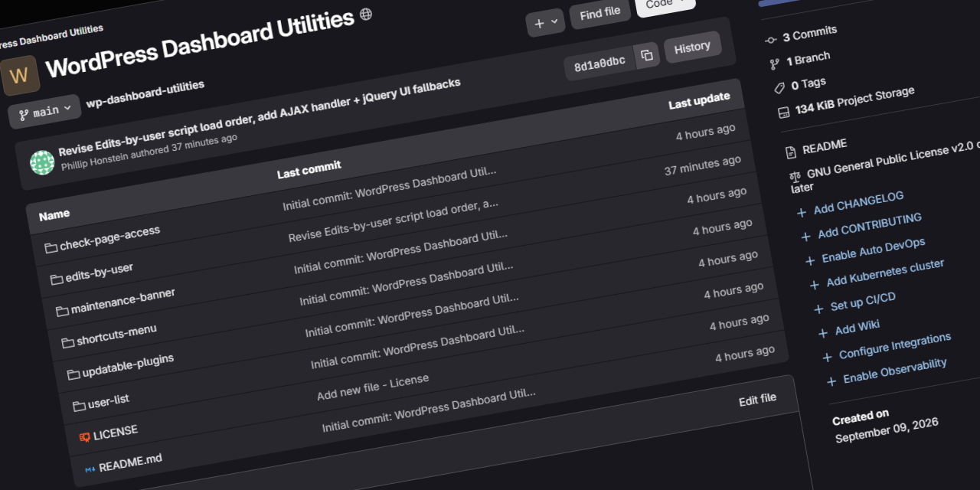
Task: Click Enable Observability link
Action: (895, 371)
